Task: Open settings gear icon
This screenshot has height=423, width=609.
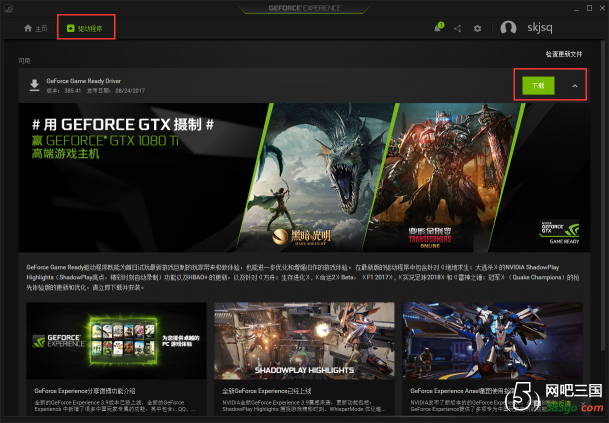Action: [x=477, y=28]
